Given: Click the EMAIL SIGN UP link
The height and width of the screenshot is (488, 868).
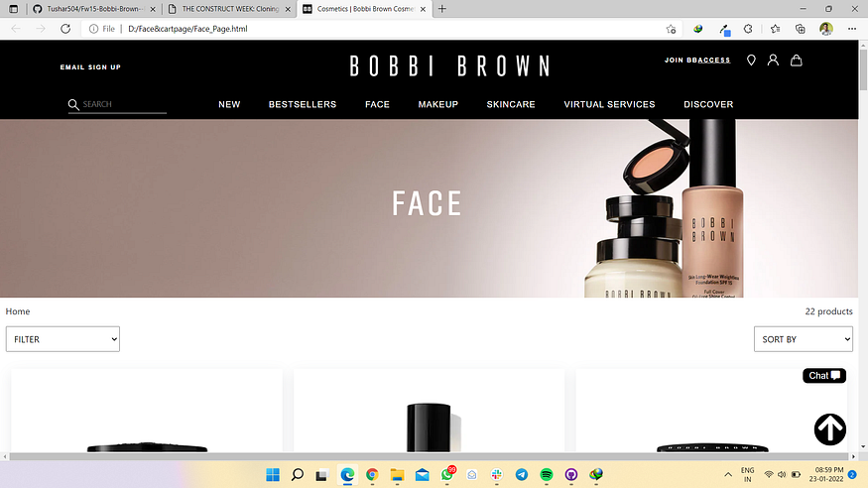Looking at the screenshot, I should 90,66.
